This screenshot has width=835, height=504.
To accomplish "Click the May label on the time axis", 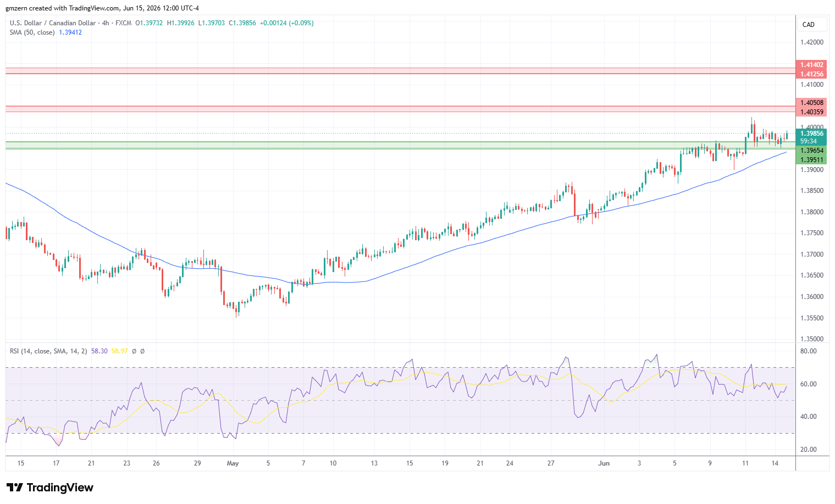I will pos(233,463).
